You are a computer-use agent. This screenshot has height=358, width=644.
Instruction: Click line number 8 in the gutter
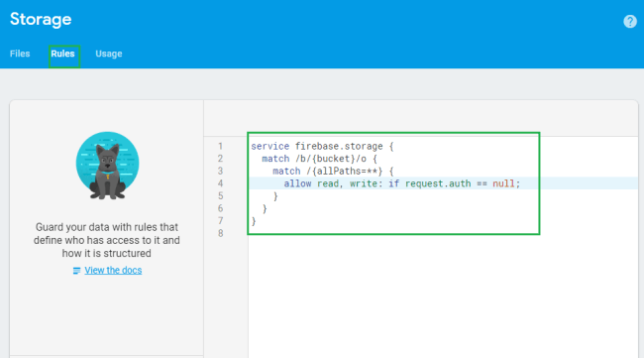[221, 233]
